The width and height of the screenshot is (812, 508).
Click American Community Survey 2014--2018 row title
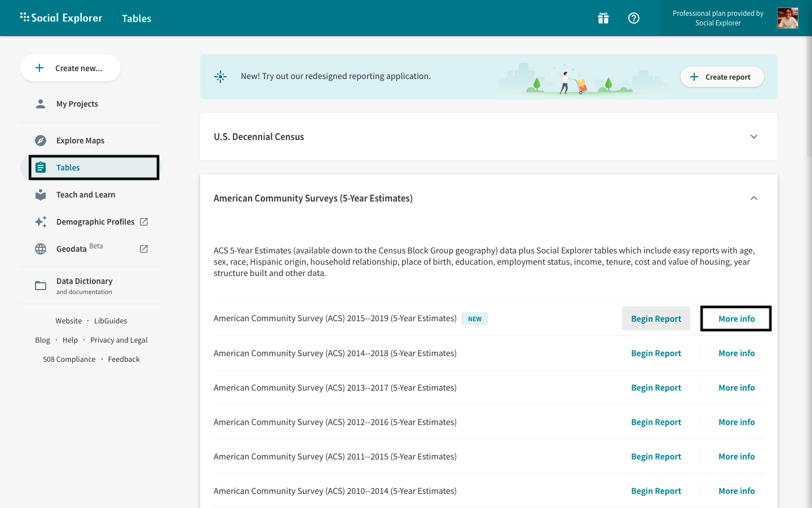[335, 353]
